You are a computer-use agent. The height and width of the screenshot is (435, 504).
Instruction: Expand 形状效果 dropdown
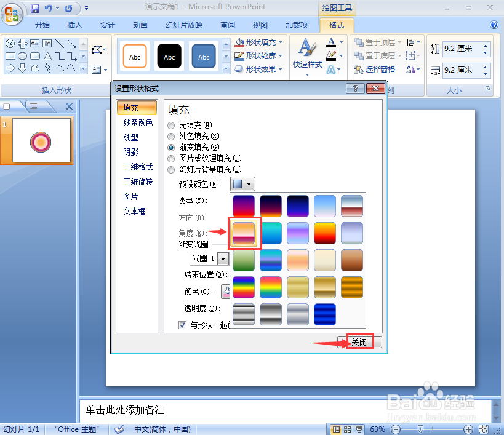[x=281, y=69]
